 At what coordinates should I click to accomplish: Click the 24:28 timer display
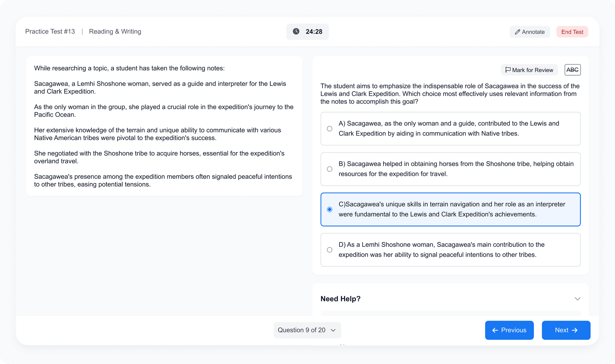tap(314, 32)
